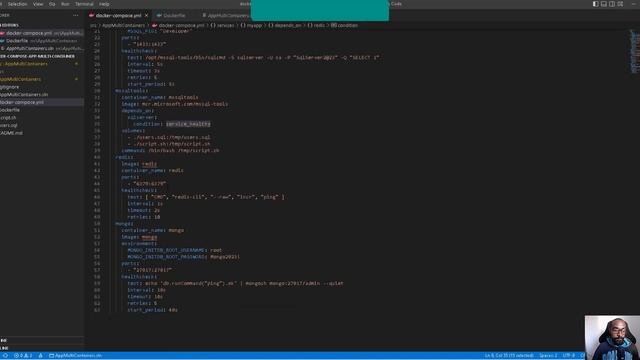This screenshot has height=360, width=640.
Task: Change the Spaces: 2 indentation setting
Action: [x=548, y=356]
